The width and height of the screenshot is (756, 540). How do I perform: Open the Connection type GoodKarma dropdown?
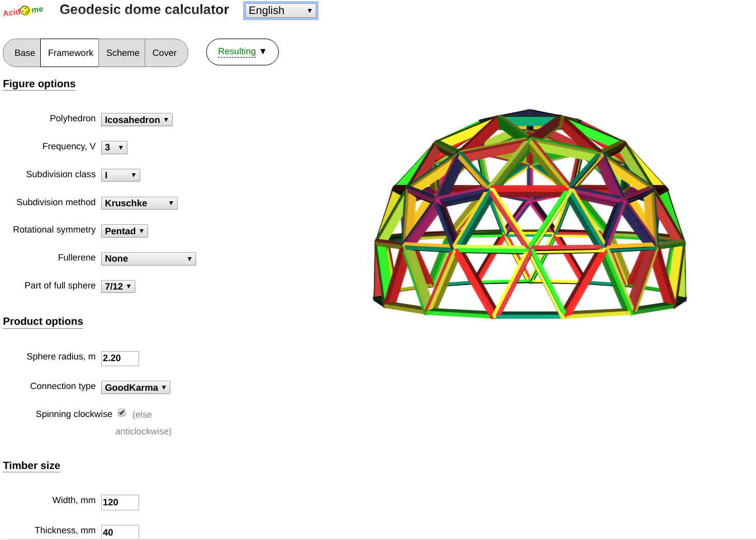(x=135, y=388)
